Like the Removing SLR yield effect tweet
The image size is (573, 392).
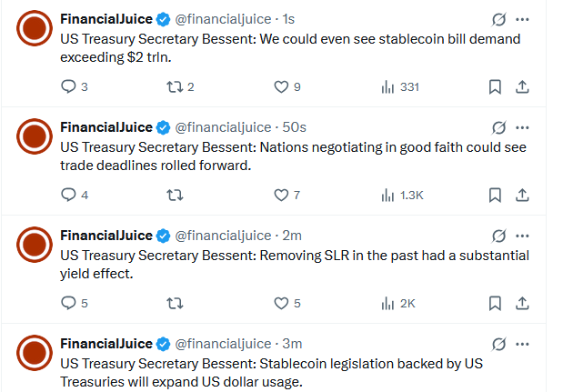[287, 303]
